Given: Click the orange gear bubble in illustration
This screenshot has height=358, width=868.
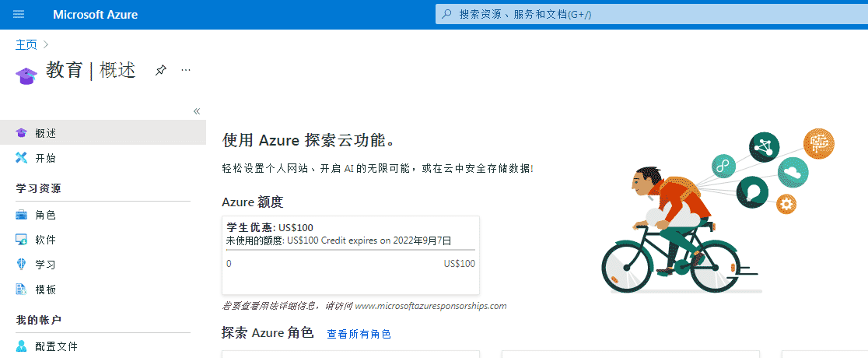Looking at the screenshot, I should coord(786,205).
